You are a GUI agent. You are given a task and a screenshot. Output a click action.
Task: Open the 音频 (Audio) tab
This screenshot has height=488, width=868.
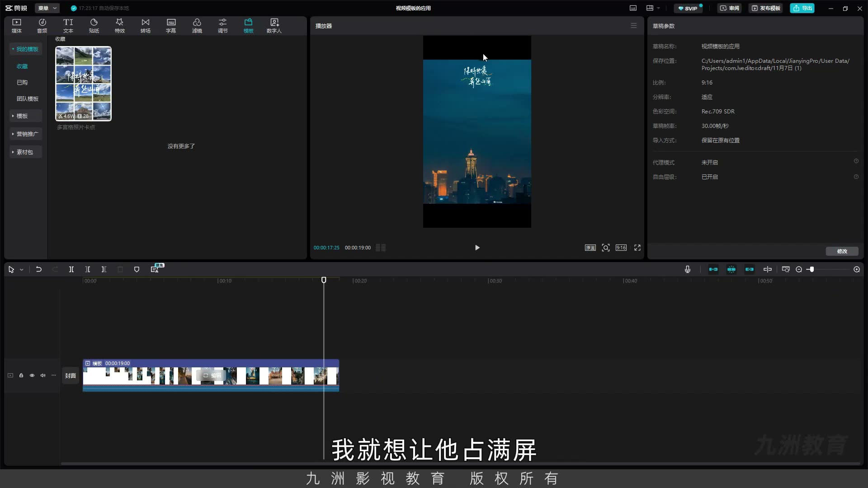click(42, 26)
